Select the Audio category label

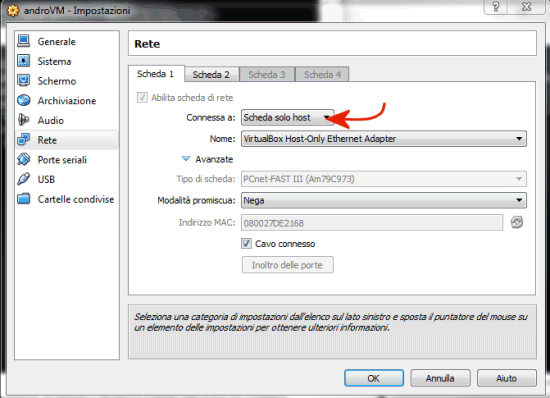coord(51,120)
